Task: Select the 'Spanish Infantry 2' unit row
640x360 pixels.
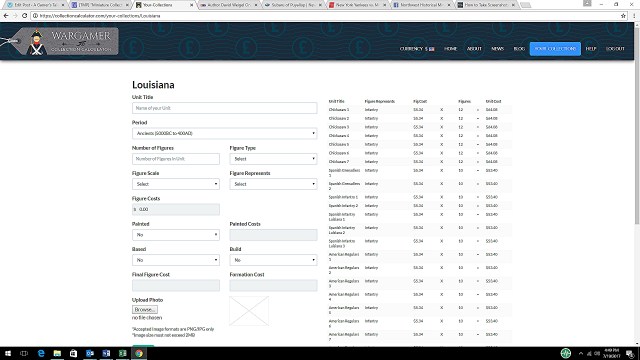Action: point(419,206)
